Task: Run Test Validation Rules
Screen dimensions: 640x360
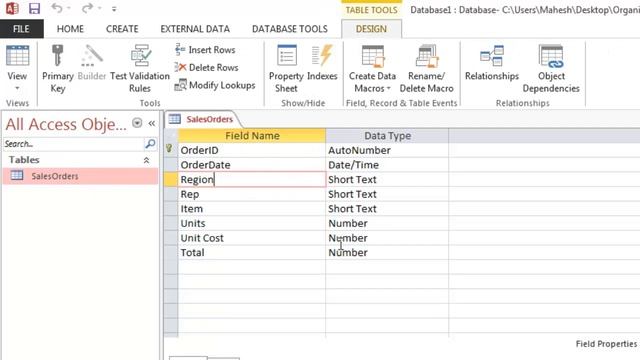Action: point(140,69)
